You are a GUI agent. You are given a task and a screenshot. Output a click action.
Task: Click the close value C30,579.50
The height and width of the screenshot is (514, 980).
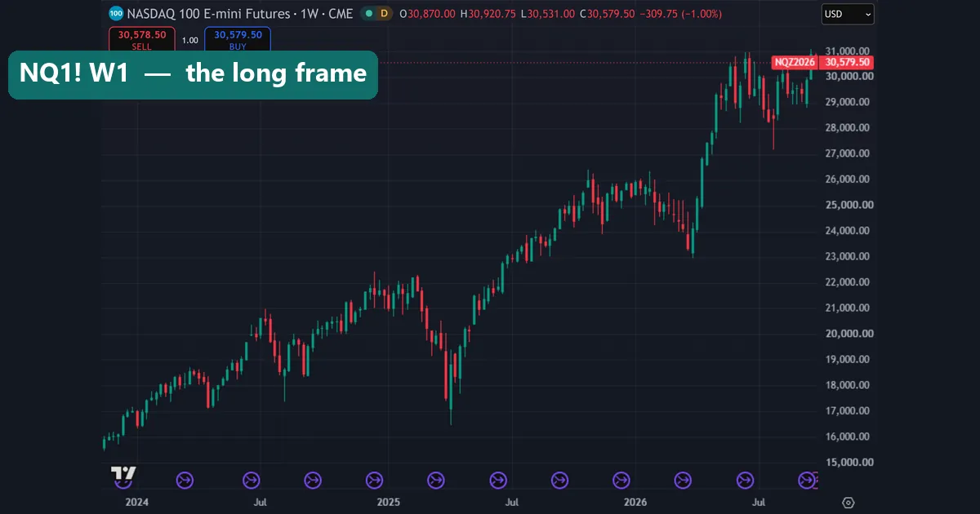609,14
